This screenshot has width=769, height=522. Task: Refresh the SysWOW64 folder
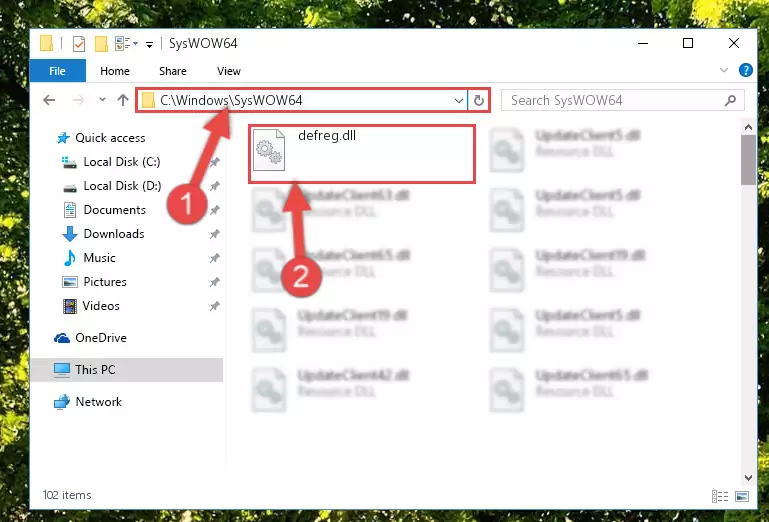[479, 101]
